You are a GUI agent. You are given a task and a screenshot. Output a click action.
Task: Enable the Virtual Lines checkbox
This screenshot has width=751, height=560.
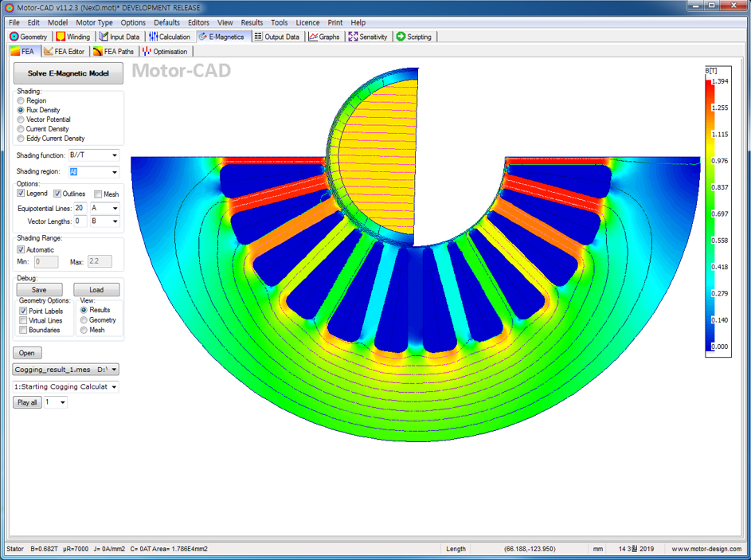click(x=23, y=320)
